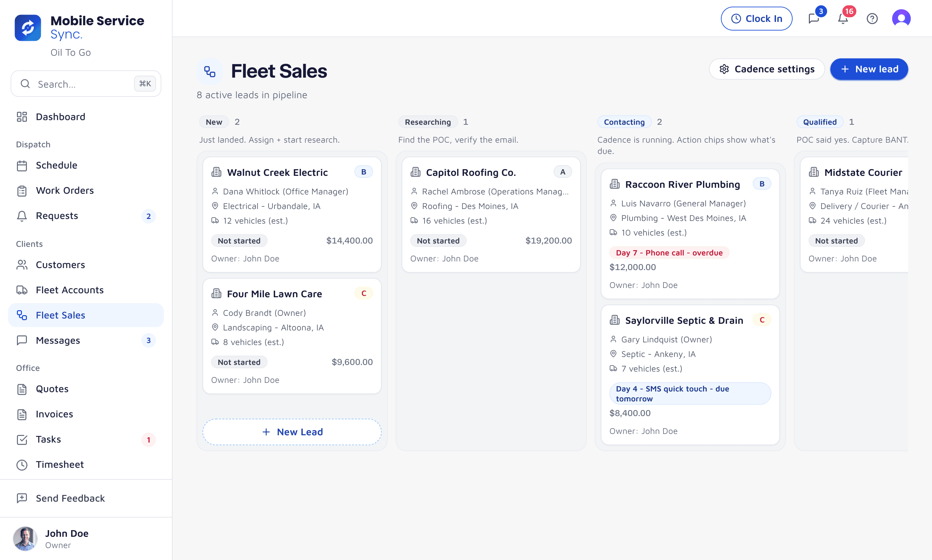
Task: Click grade B badge on Raccoon River Plumbing
Action: pyautogui.click(x=762, y=184)
